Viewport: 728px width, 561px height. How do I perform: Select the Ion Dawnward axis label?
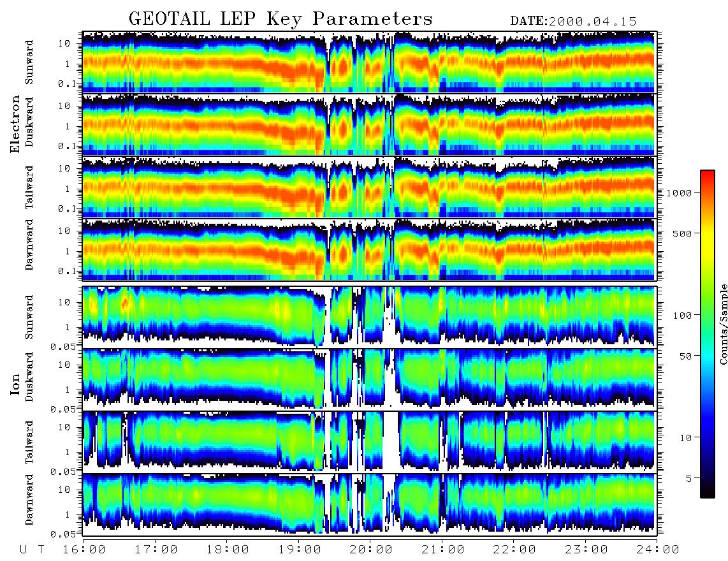coord(29,500)
